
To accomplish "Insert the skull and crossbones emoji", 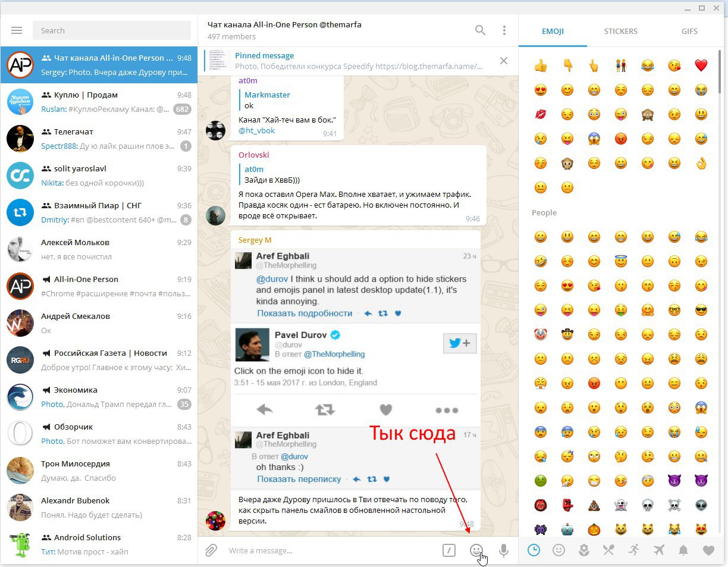I will click(674, 505).
